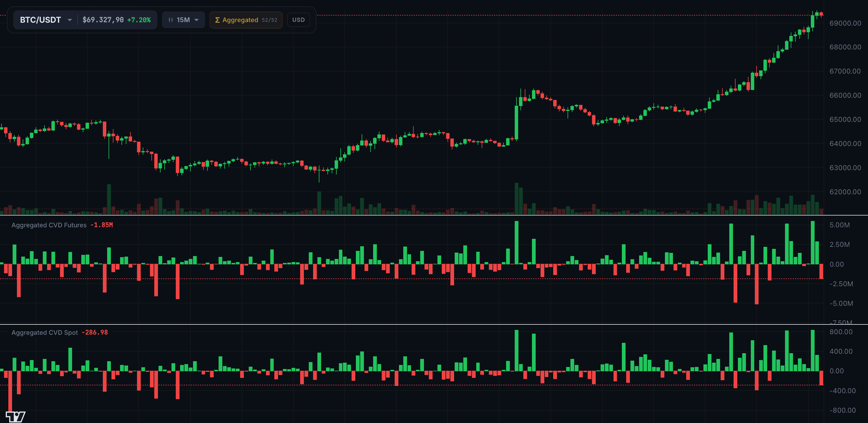Toggle USD denomination mode
The height and width of the screenshot is (423, 868).
click(x=298, y=20)
